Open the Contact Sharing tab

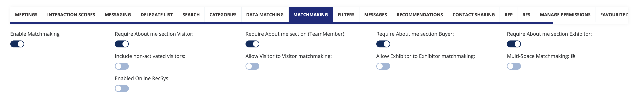pyautogui.click(x=474, y=15)
